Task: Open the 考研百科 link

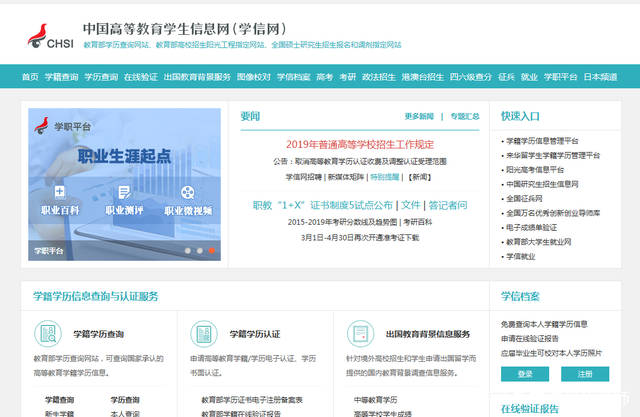Action: 418,222
